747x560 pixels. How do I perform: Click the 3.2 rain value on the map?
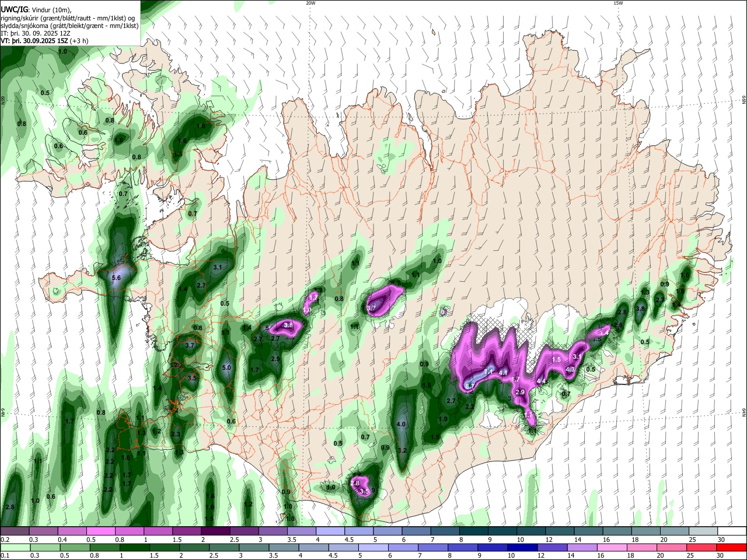click(x=402, y=451)
